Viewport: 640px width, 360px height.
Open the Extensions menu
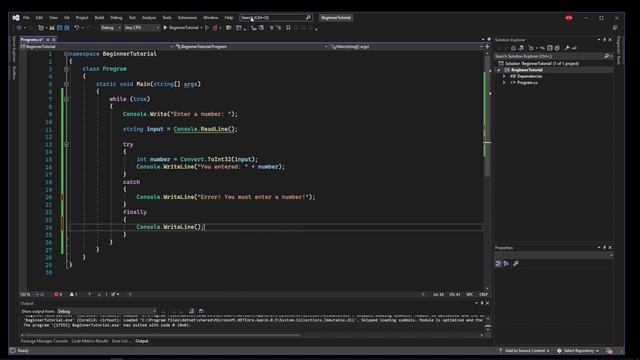pos(187,18)
